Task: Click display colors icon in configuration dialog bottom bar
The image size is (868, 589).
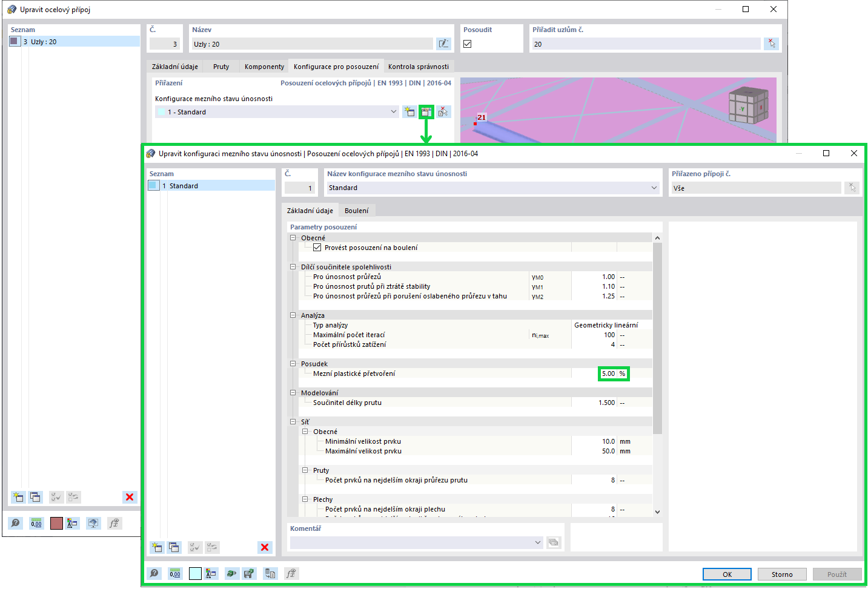Action: coord(211,573)
